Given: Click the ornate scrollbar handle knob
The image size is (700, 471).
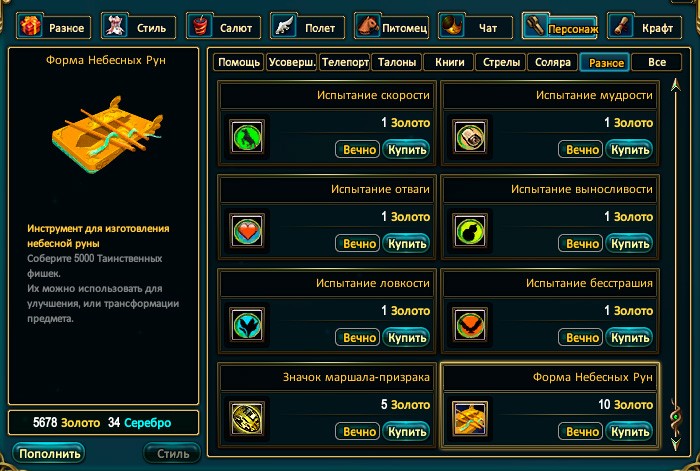Looking at the screenshot, I should [x=675, y=417].
